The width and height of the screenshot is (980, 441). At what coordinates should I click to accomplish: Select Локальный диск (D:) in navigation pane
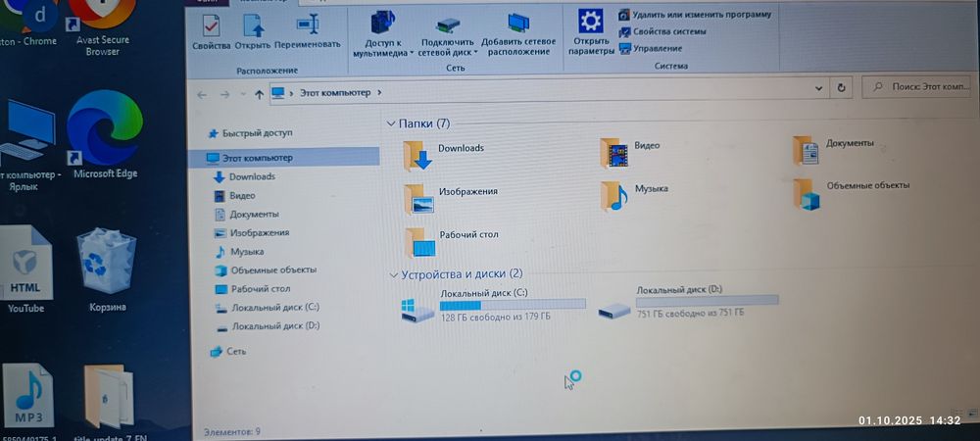[267, 326]
